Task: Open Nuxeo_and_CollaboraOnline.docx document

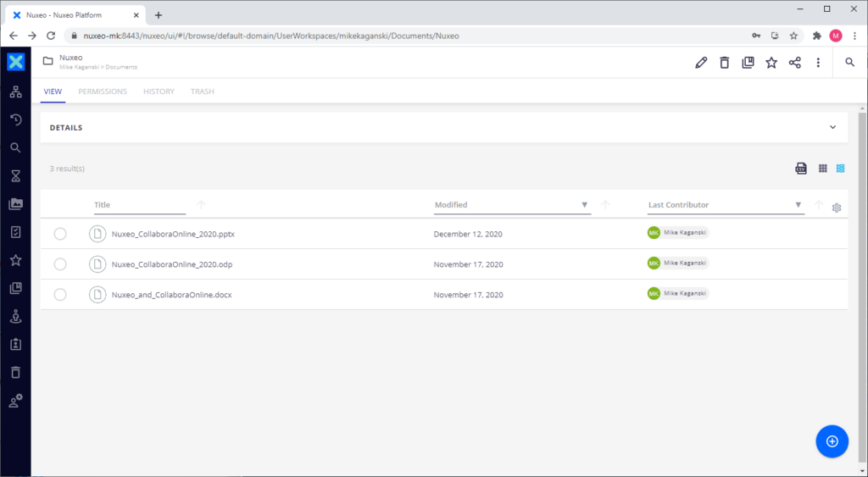Action: click(x=172, y=295)
